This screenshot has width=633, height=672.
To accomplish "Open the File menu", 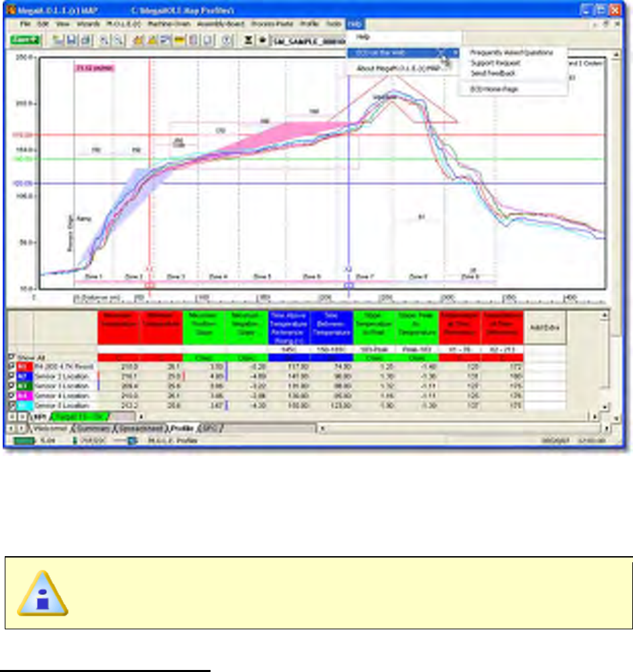I will point(25,24).
